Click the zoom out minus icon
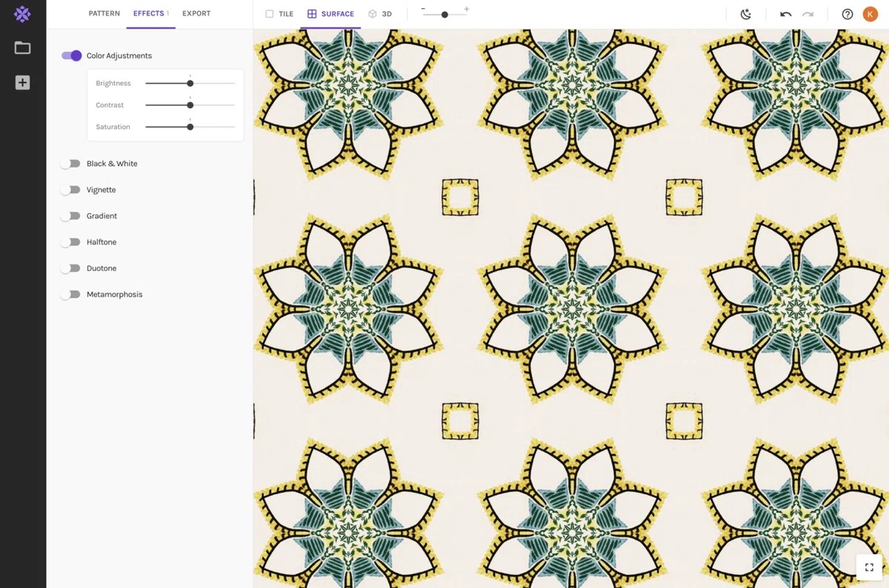The height and width of the screenshot is (588, 889). tap(423, 10)
